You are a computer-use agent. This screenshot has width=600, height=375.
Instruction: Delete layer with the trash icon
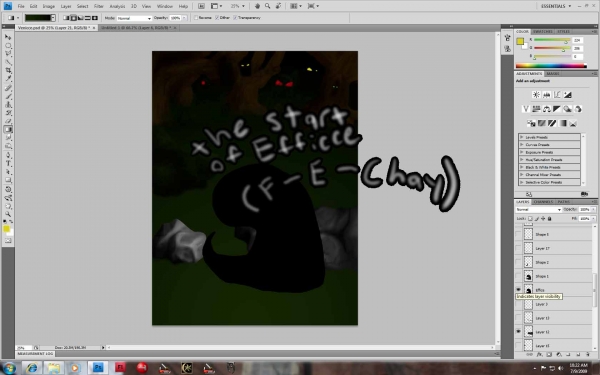tap(588, 354)
